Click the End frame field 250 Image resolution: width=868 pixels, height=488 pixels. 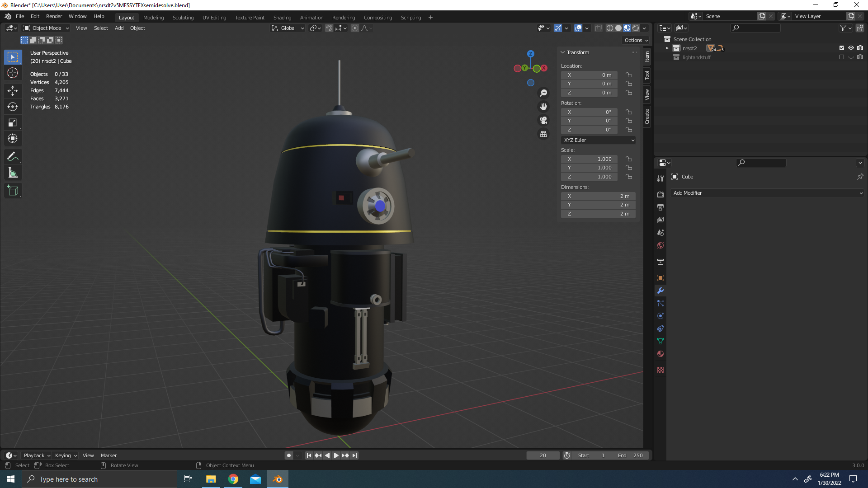point(630,455)
